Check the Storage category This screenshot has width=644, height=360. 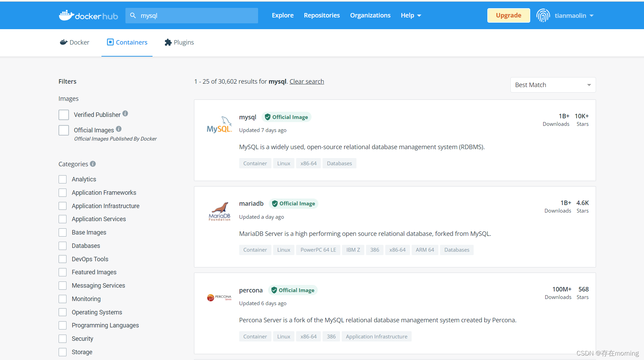pyautogui.click(x=62, y=352)
